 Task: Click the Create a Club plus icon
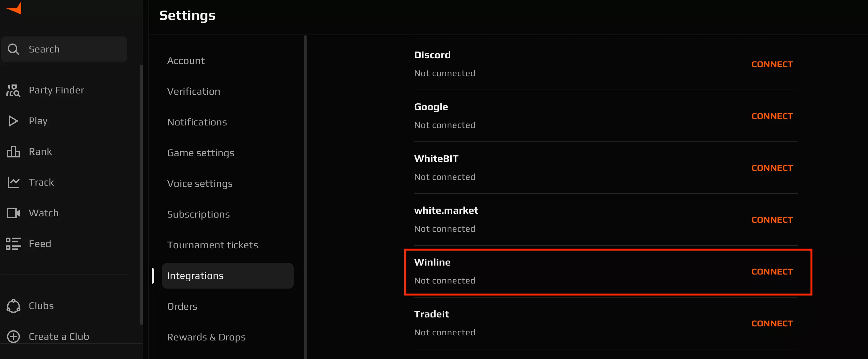(13, 336)
